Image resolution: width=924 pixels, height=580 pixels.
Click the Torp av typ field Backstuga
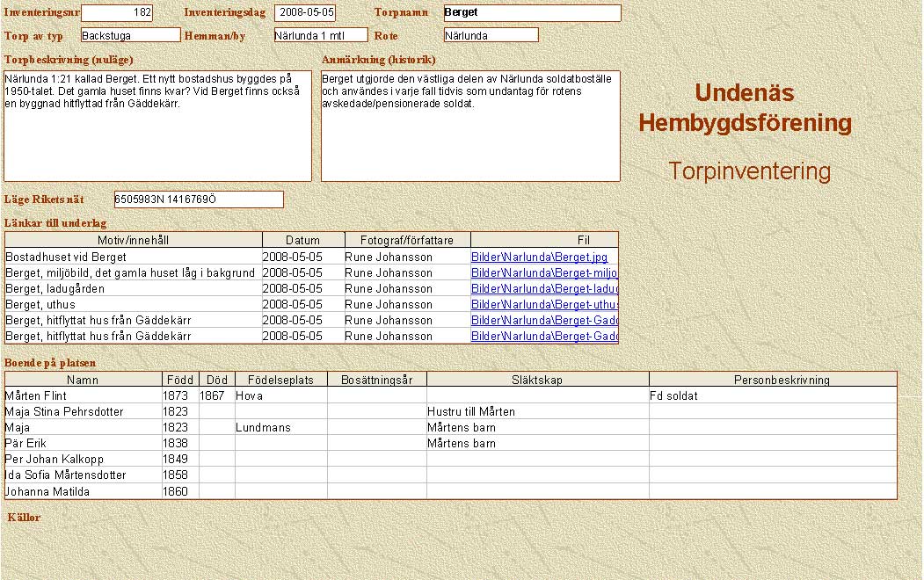tap(130, 35)
